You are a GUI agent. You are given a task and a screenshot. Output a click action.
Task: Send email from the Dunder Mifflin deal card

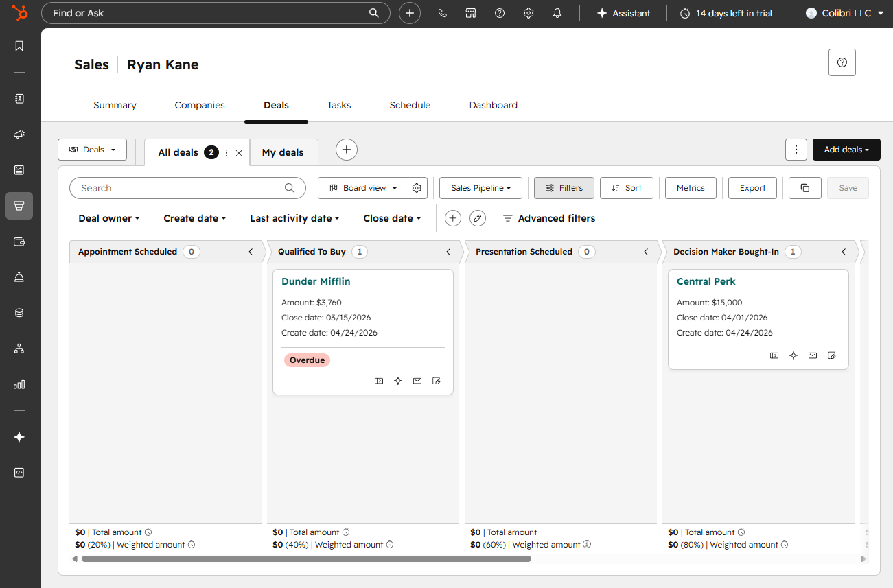pyautogui.click(x=417, y=381)
